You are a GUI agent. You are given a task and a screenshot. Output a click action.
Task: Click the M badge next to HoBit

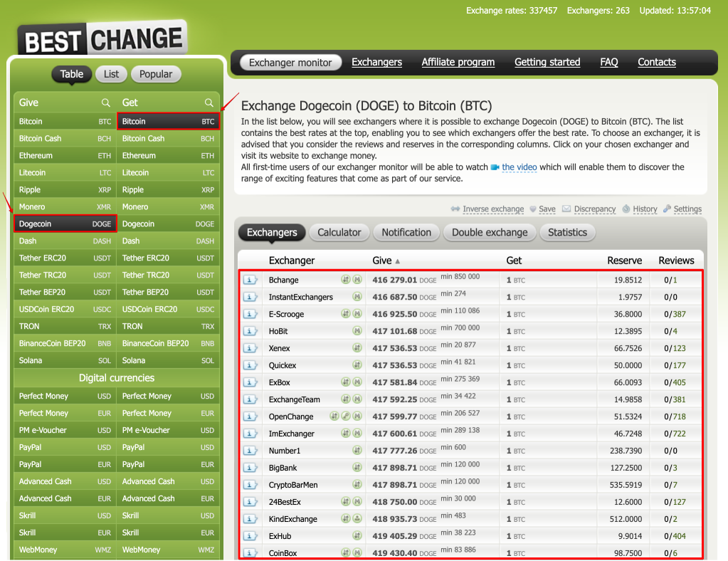(x=357, y=330)
